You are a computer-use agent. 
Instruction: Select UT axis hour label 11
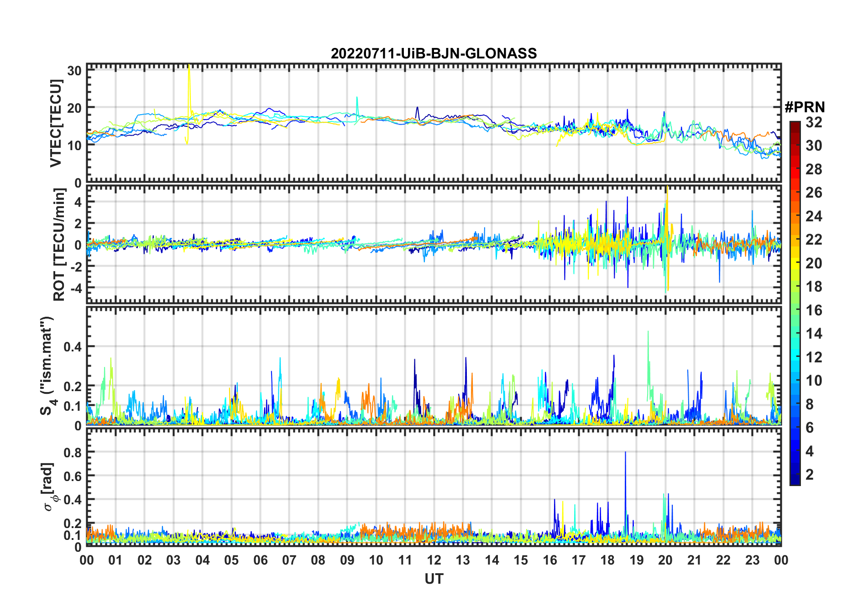[x=405, y=560]
